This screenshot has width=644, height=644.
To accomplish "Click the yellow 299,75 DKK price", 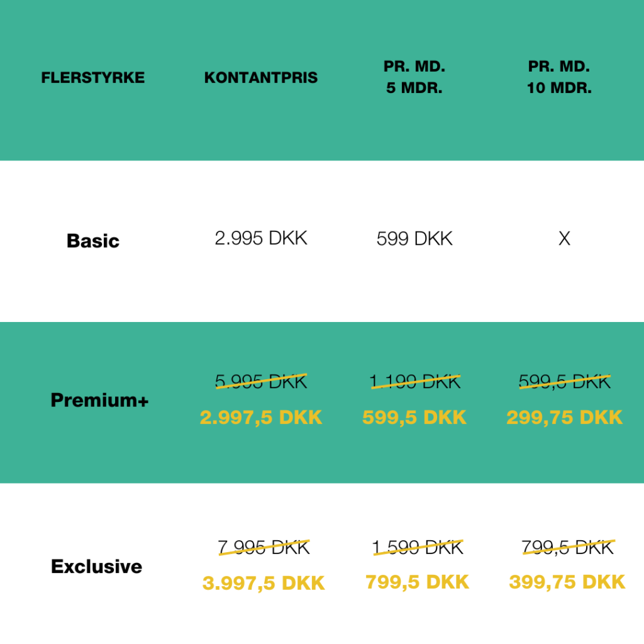I will click(564, 418).
